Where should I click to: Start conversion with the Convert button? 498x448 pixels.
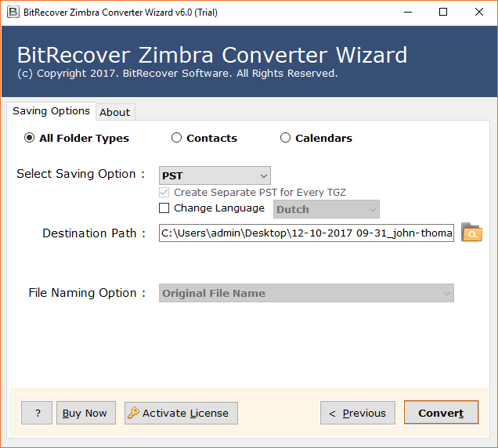pos(441,413)
